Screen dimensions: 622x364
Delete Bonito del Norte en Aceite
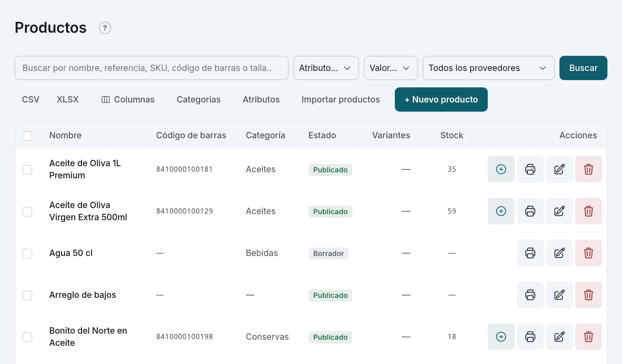coord(588,337)
